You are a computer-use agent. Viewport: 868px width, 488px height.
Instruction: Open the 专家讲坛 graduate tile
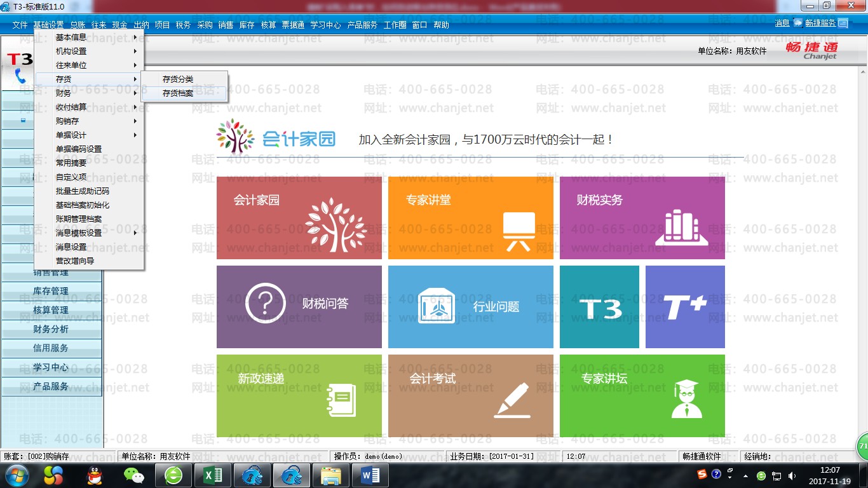pyautogui.click(x=642, y=396)
